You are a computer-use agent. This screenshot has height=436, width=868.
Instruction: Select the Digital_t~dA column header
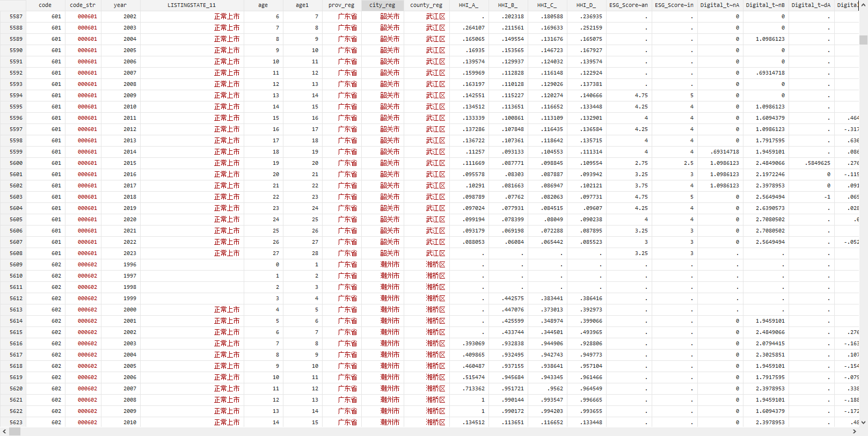point(811,5)
